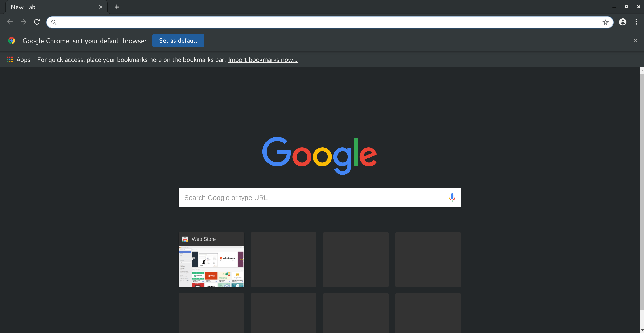Image resolution: width=644 pixels, height=333 pixels.
Task: Open the Apps grid shortcut
Action: [10, 59]
